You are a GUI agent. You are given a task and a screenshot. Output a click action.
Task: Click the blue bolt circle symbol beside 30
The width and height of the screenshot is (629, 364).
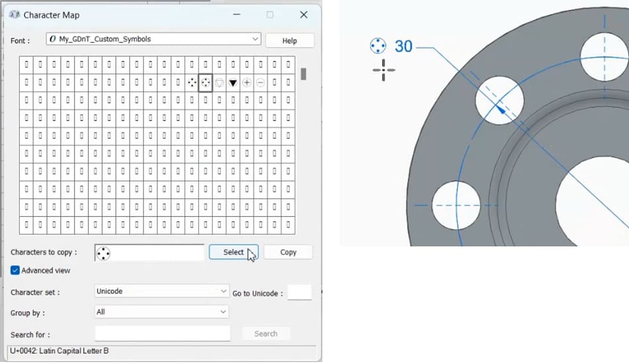(377, 46)
